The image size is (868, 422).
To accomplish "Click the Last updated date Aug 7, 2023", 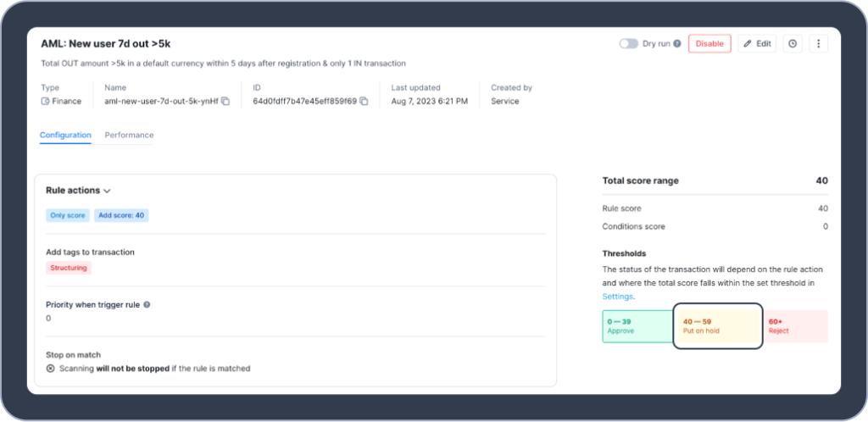I will click(x=430, y=101).
